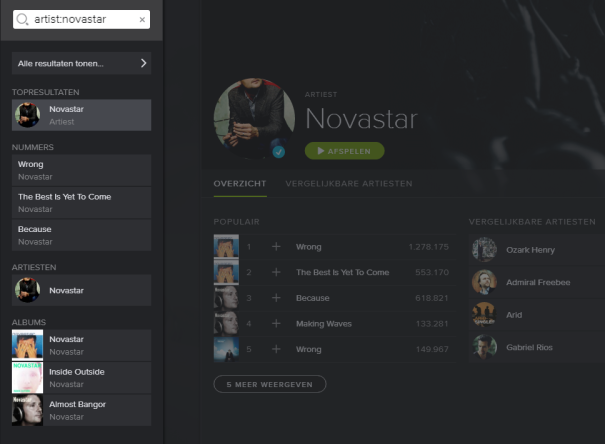Screen dimensions: 605x444
Task: Add track Because with plus icon
Action: click(276, 298)
